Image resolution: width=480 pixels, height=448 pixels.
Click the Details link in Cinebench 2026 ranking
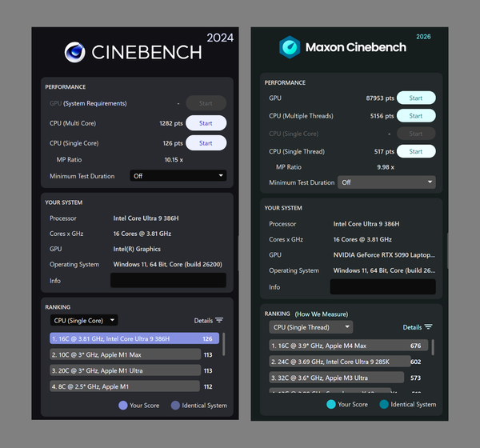point(412,327)
